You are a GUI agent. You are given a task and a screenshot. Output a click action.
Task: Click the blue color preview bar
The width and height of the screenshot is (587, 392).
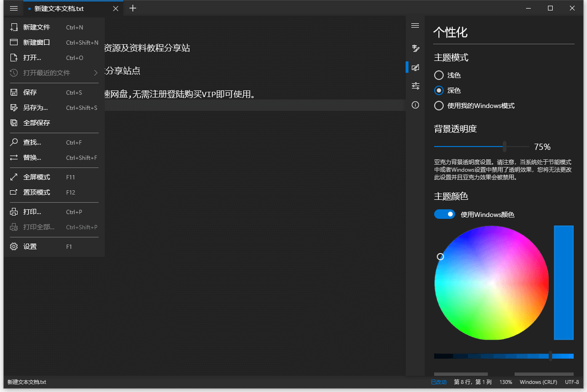point(564,283)
